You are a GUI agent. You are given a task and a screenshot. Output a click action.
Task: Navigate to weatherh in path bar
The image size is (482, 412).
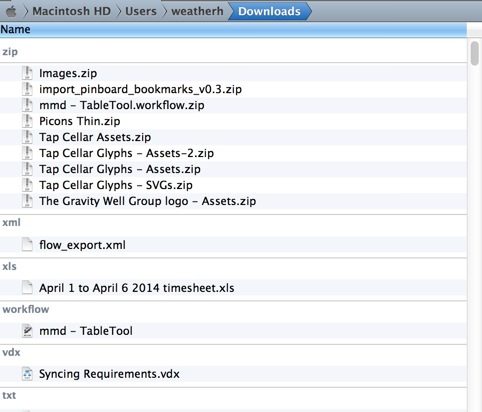tap(197, 11)
